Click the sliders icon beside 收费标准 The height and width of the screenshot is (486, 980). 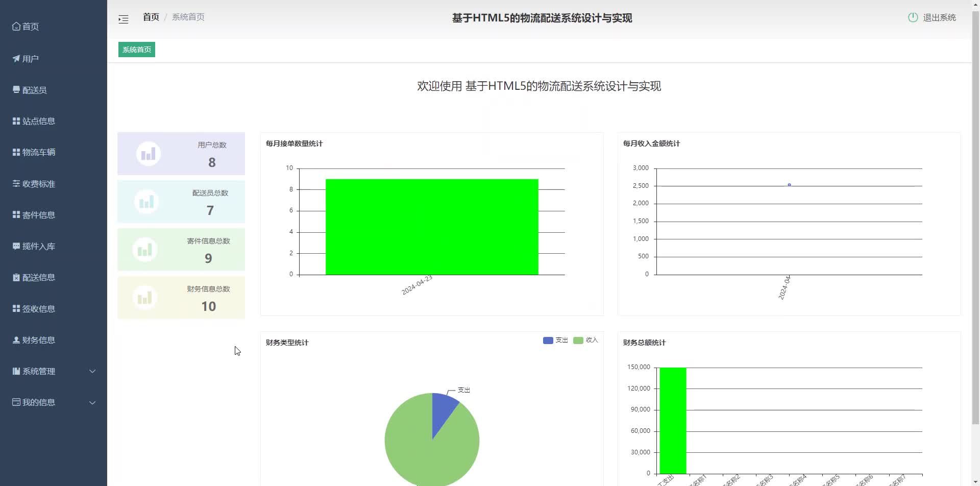[x=16, y=184]
